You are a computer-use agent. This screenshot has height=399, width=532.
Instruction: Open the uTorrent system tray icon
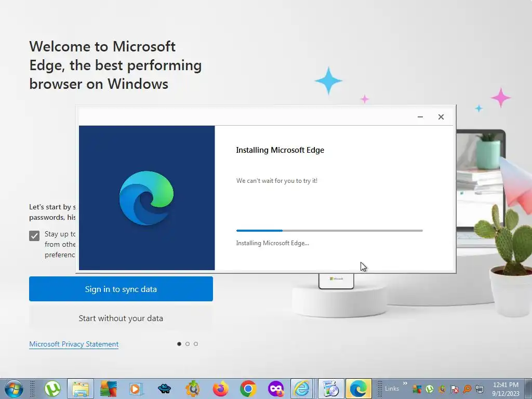click(x=430, y=389)
